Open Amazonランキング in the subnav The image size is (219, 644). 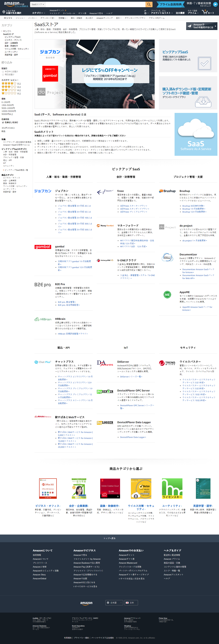104,18
